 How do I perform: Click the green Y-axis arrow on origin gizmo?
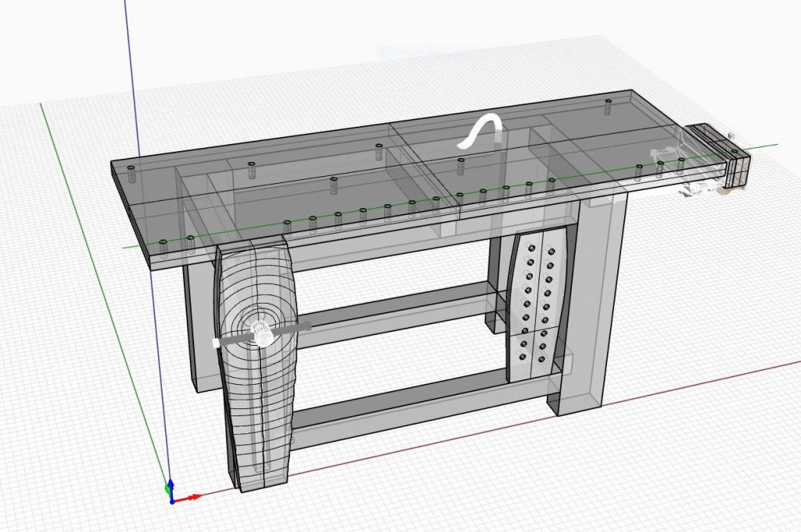166,488
